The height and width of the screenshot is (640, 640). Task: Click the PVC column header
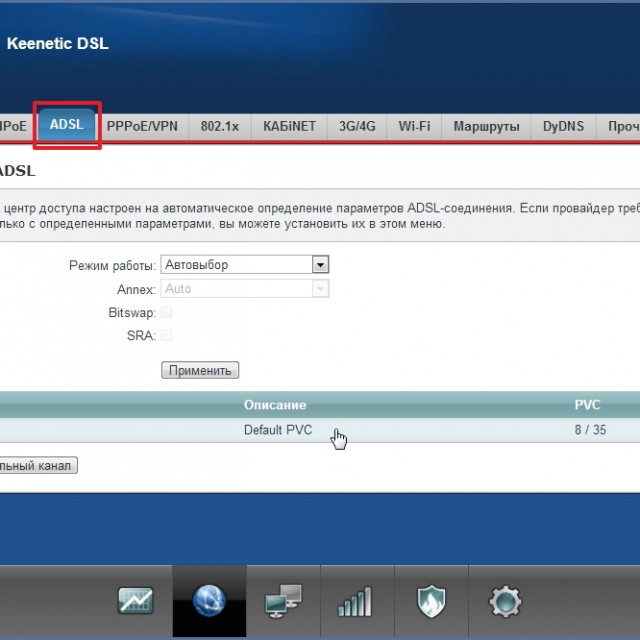coord(587,405)
